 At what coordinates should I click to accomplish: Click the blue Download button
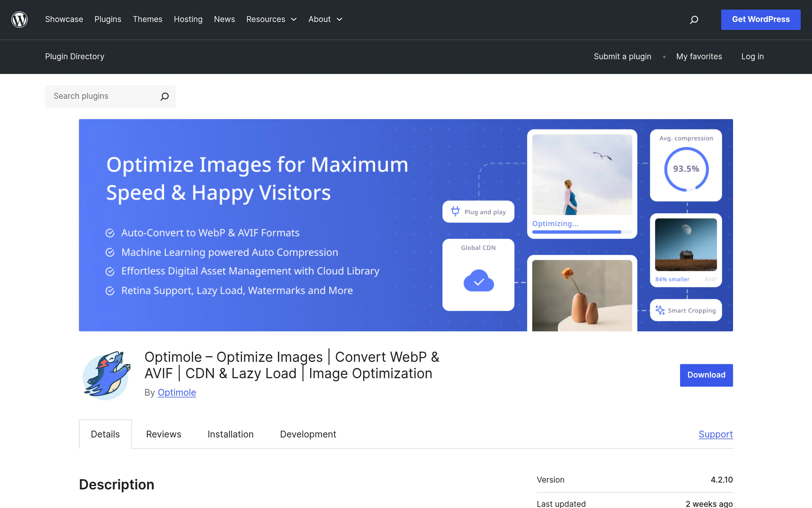(706, 375)
